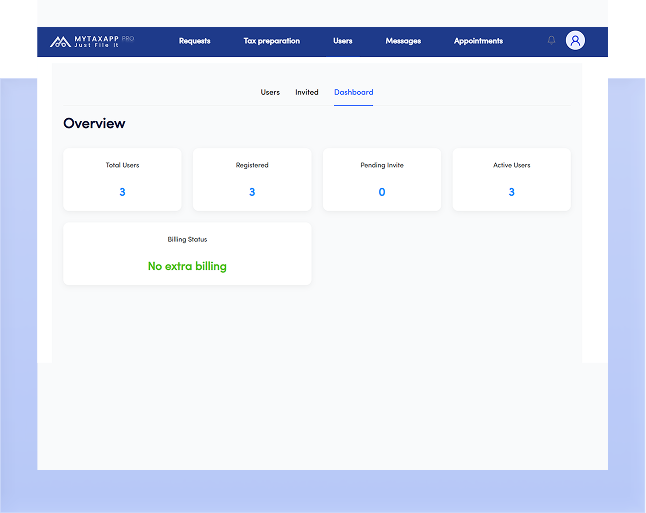Open the user profile avatar menu
The image size is (646, 513).
tap(575, 40)
